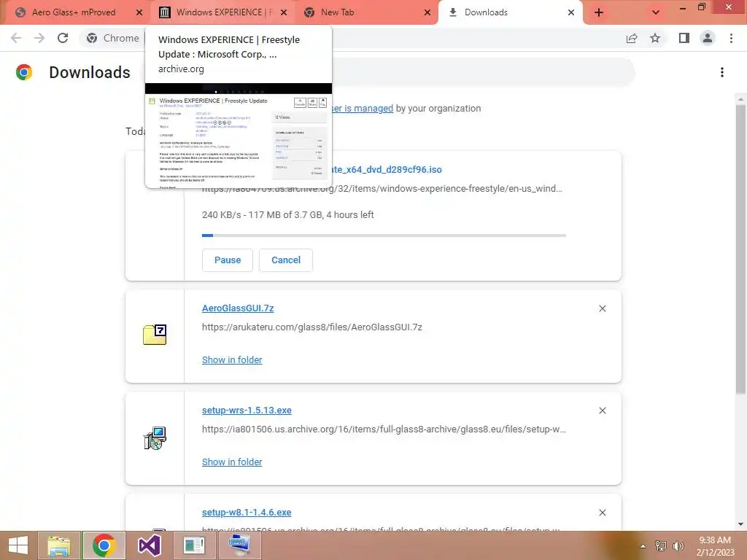Cancel the ISO download
Viewport: 747px width, 560px height.
286,260
